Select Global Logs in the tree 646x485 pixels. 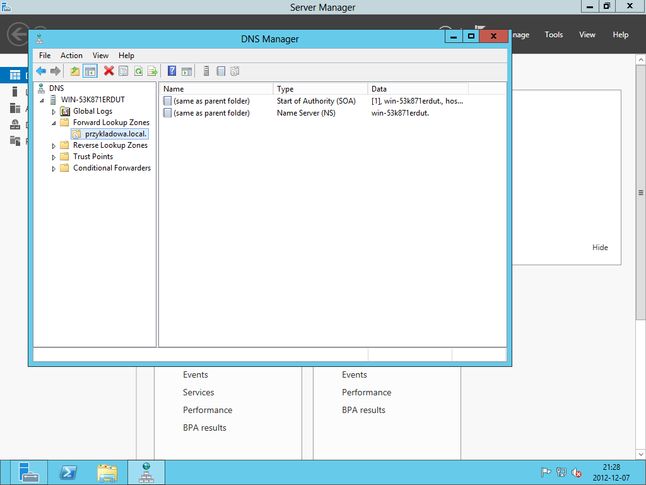pyautogui.click(x=92, y=111)
